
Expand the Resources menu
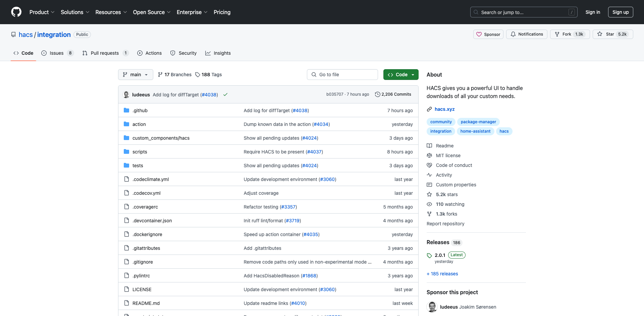111,12
